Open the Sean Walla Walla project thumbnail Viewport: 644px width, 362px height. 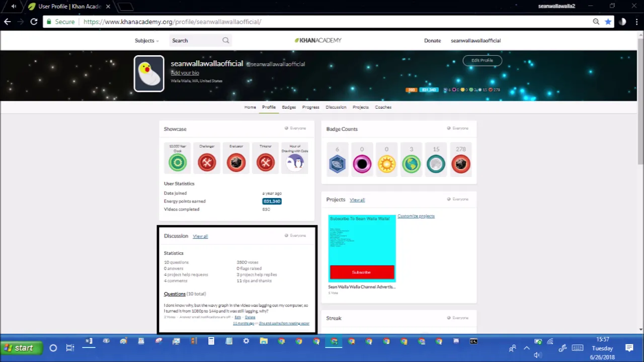point(362,248)
